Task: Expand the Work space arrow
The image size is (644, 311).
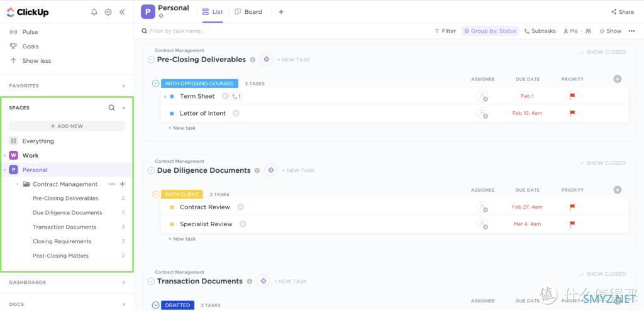Action: tap(4, 156)
